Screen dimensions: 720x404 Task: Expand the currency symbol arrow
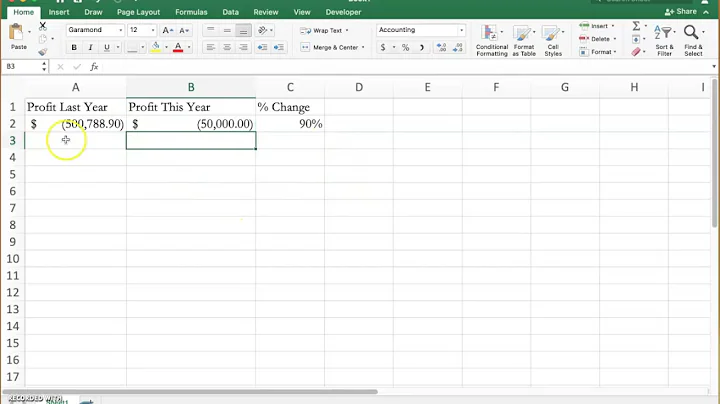point(394,47)
